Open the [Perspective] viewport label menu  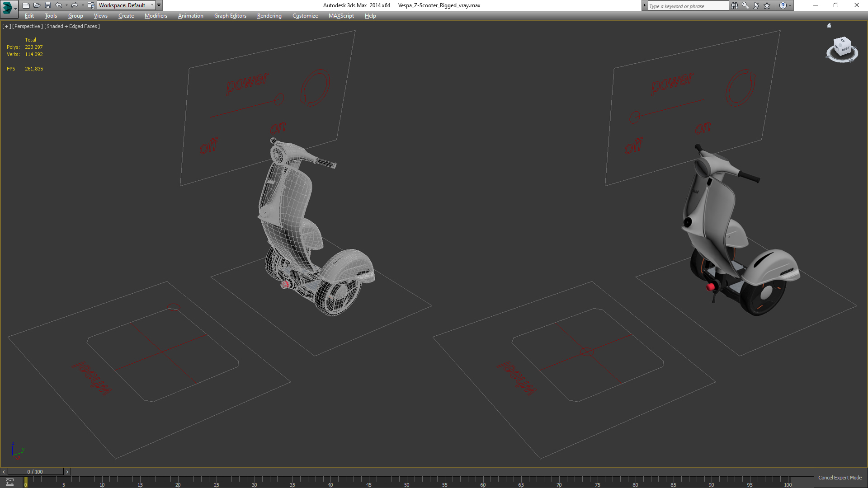click(28, 26)
